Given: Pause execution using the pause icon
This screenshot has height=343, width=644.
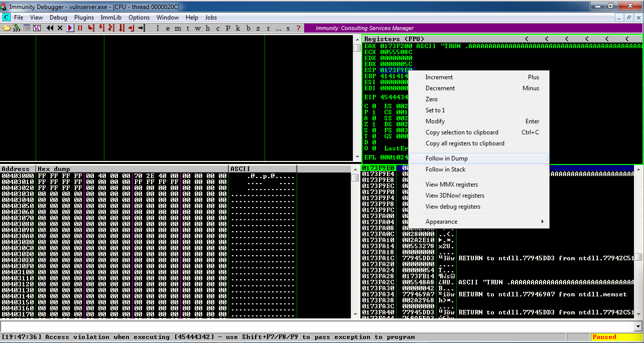Looking at the screenshot, I should pyautogui.click(x=80, y=28).
